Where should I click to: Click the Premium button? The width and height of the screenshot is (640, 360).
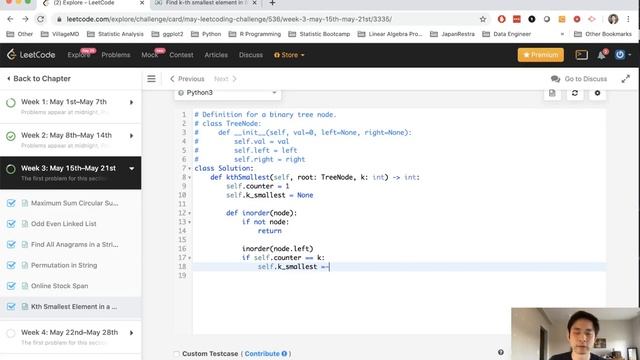540,55
